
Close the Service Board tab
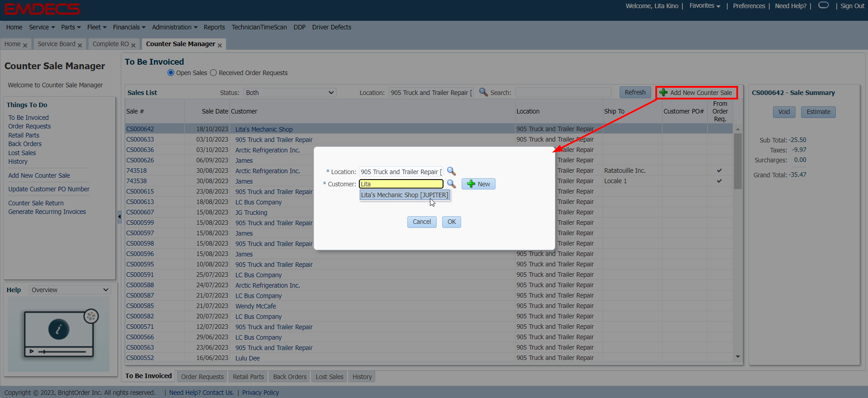pos(80,45)
